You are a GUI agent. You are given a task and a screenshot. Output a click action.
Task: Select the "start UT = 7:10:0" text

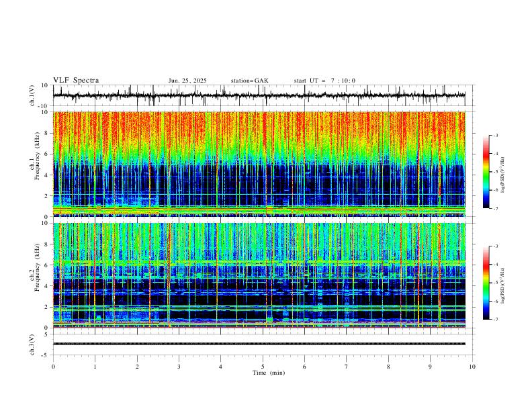324,81
